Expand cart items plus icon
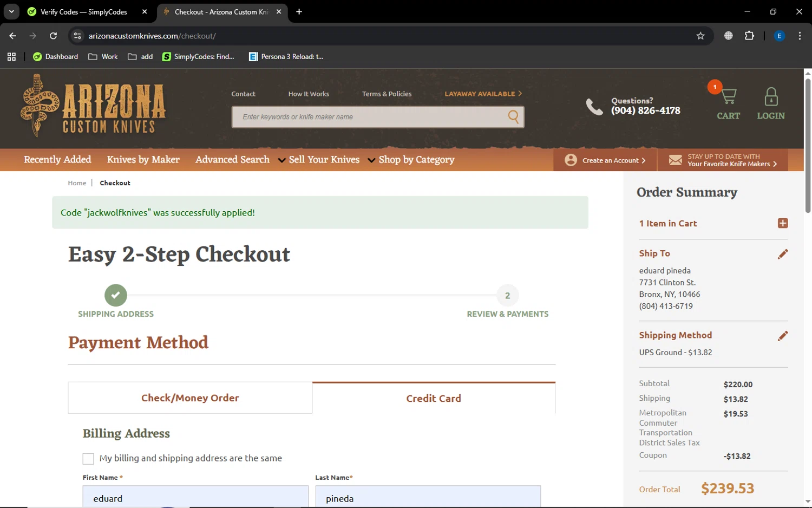This screenshot has width=812, height=508. click(x=783, y=223)
